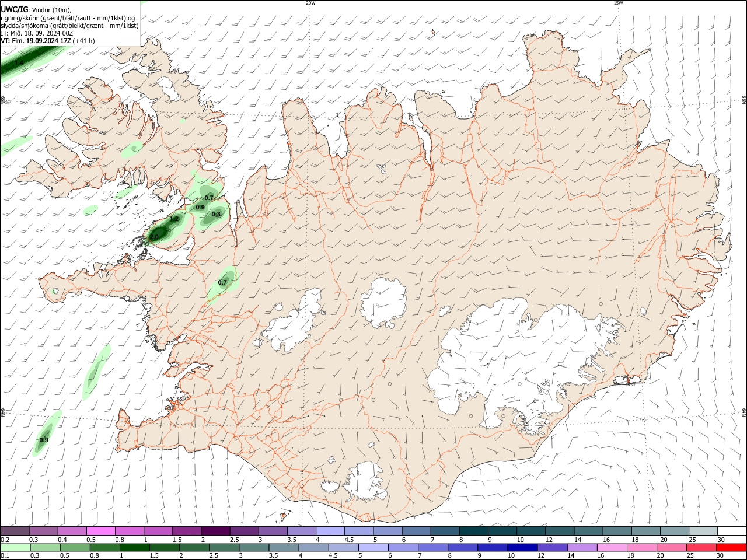Select the darkest green swatch between 1 and 1.5, lower legend
The image size is (747, 560).
coord(135,548)
